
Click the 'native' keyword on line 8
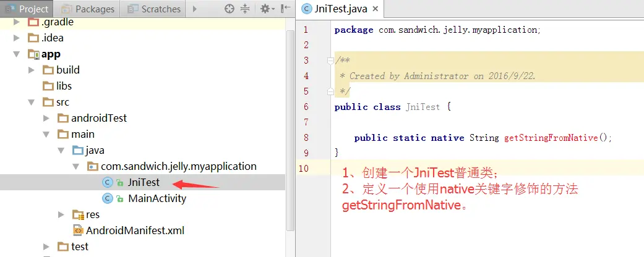[447, 138]
